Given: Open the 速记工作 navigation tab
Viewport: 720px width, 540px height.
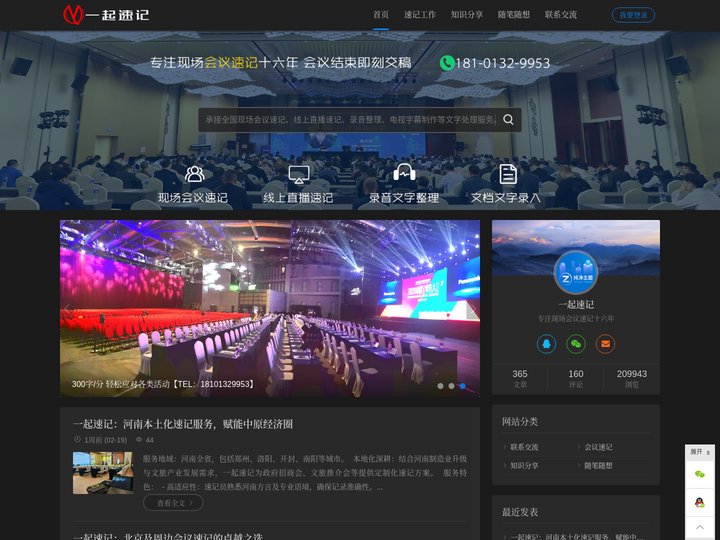Looking at the screenshot, I should (x=420, y=15).
